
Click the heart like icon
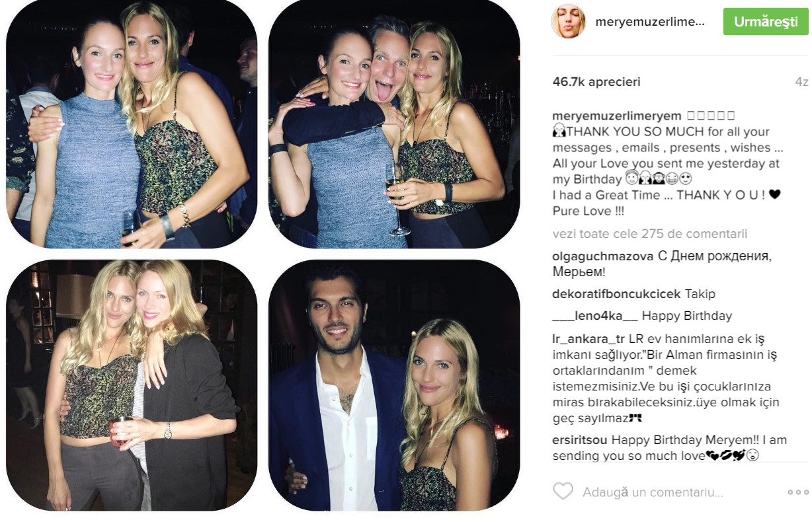pyautogui.click(x=563, y=492)
